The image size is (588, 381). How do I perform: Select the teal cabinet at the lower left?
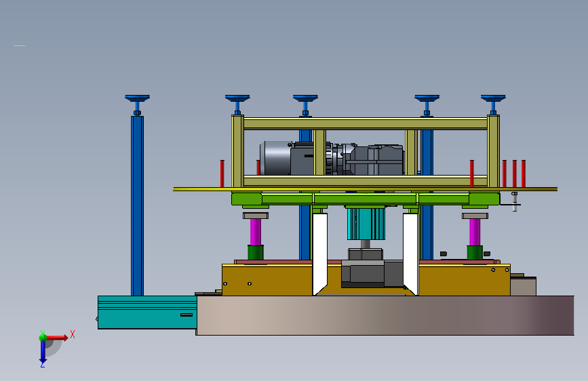point(147,313)
